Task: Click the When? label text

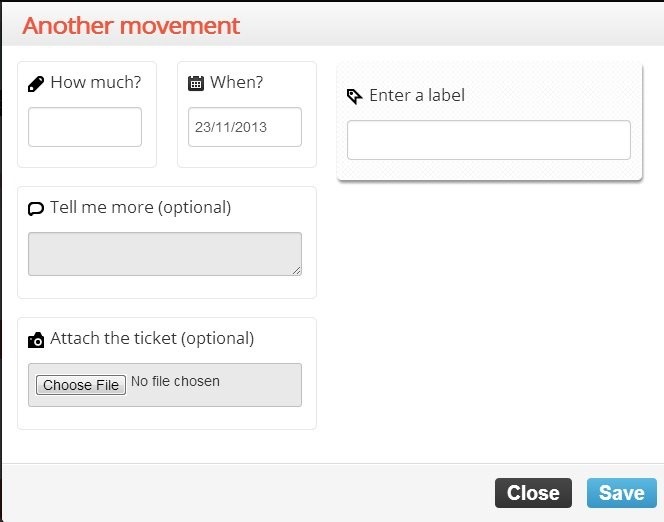Action: pyautogui.click(x=237, y=83)
